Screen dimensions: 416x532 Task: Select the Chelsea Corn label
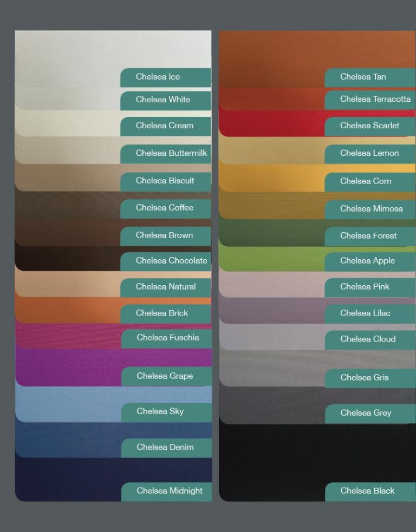coord(370,182)
